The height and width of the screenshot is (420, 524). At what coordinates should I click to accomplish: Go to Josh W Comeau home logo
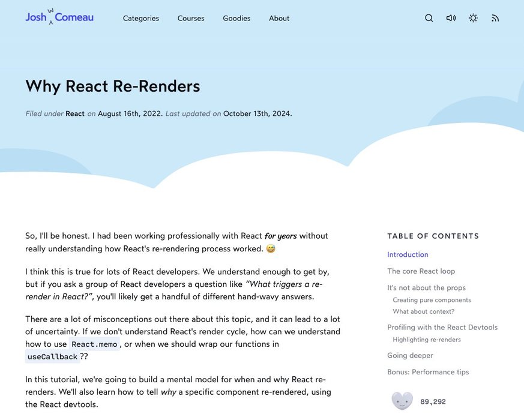[59, 17]
